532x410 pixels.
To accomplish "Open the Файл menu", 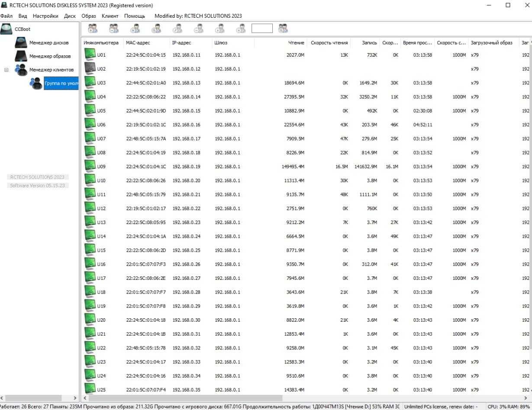I will pos(7,16).
